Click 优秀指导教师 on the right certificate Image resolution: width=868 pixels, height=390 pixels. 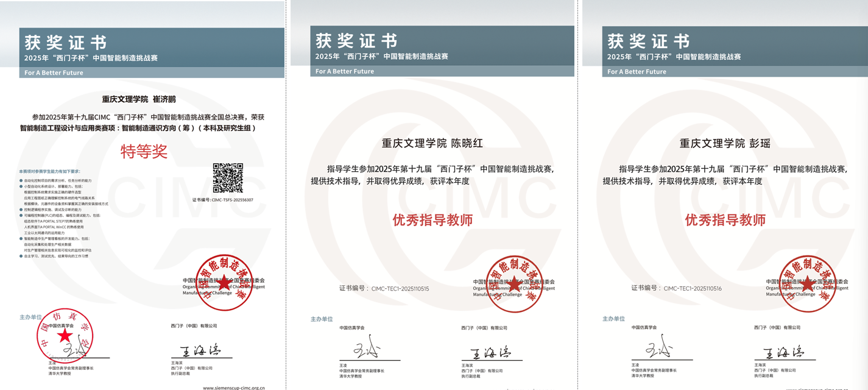[725, 220]
